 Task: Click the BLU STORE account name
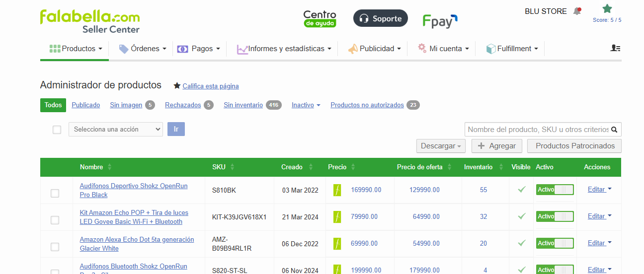(x=546, y=11)
